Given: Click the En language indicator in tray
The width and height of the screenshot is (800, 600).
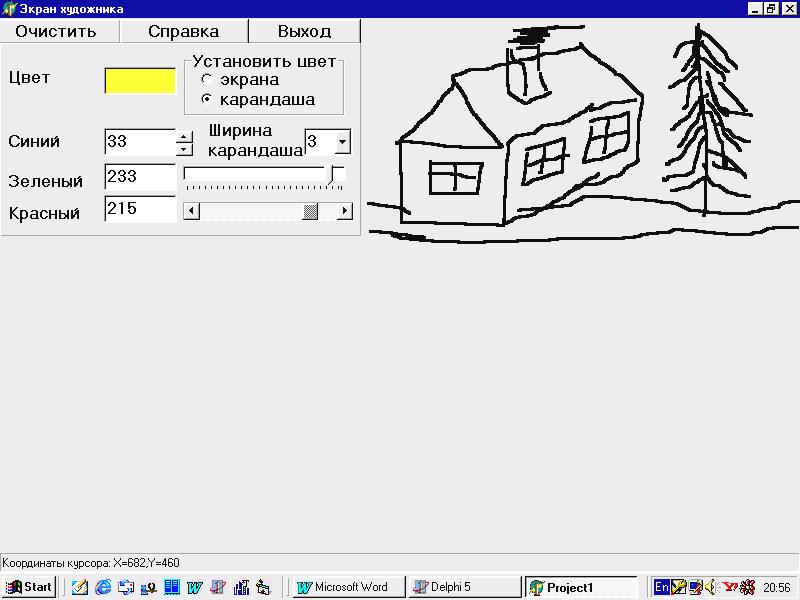Looking at the screenshot, I should click(x=662, y=587).
